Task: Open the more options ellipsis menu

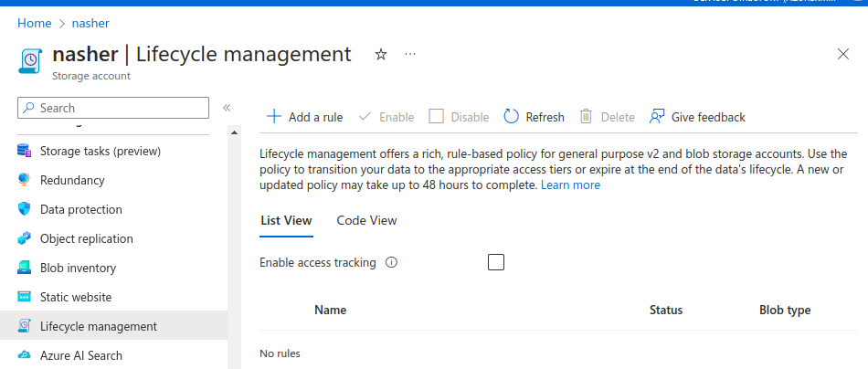Action: 410,55
